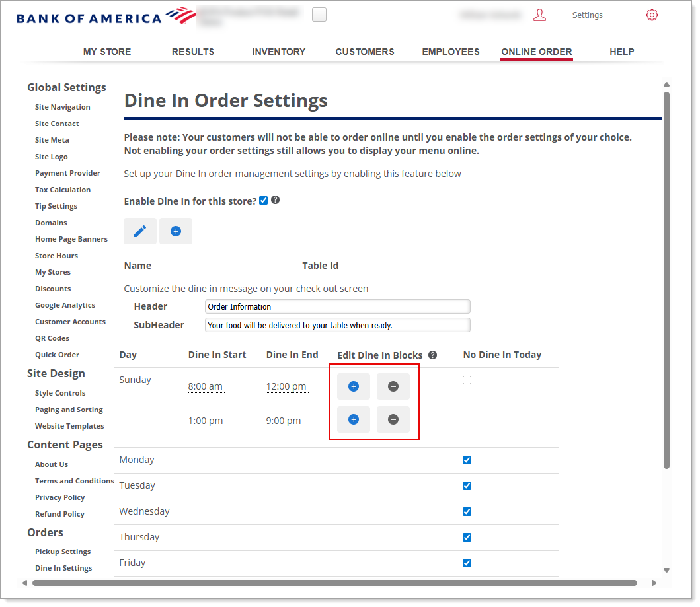Switch to the INVENTORY tab
Viewport: 700px width, 607px height.
278,52
